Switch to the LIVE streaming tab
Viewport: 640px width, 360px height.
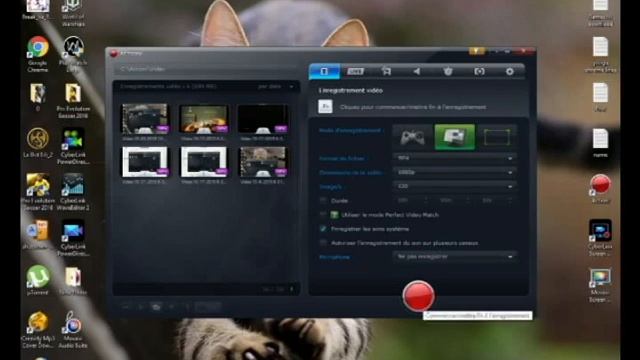pyautogui.click(x=355, y=71)
